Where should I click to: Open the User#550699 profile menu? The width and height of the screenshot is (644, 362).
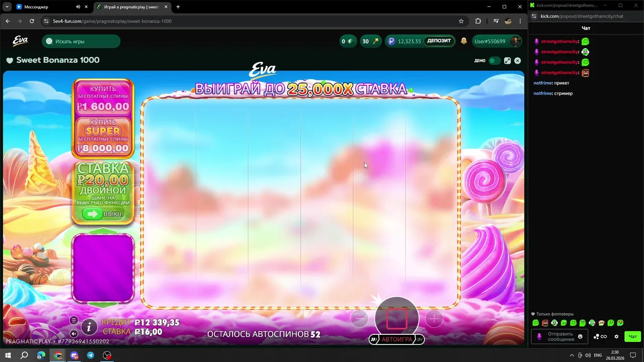click(x=497, y=41)
